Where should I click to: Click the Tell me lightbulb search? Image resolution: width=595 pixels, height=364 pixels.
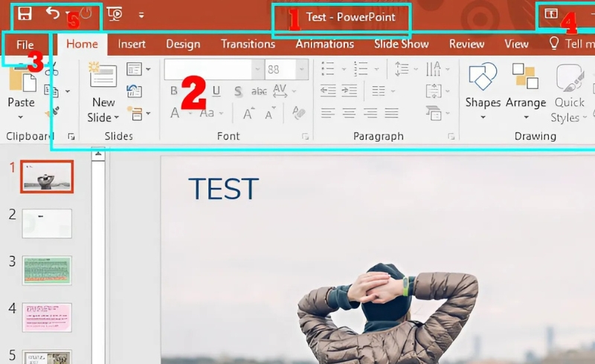[x=554, y=44]
